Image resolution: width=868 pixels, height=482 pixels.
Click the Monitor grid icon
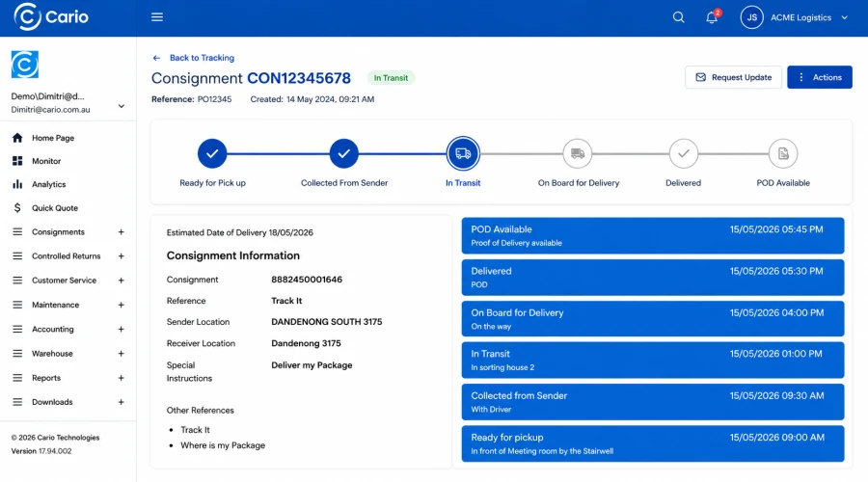[x=17, y=161]
